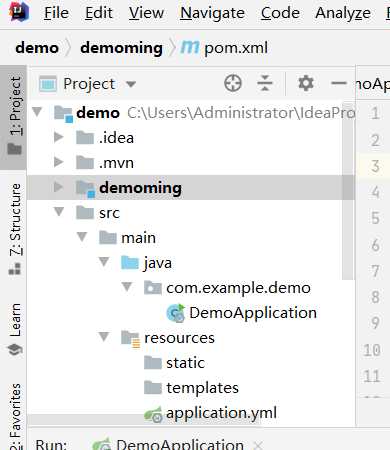Open the Project panel gear settings
This screenshot has width=390, height=450.
click(x=306, y=83)
